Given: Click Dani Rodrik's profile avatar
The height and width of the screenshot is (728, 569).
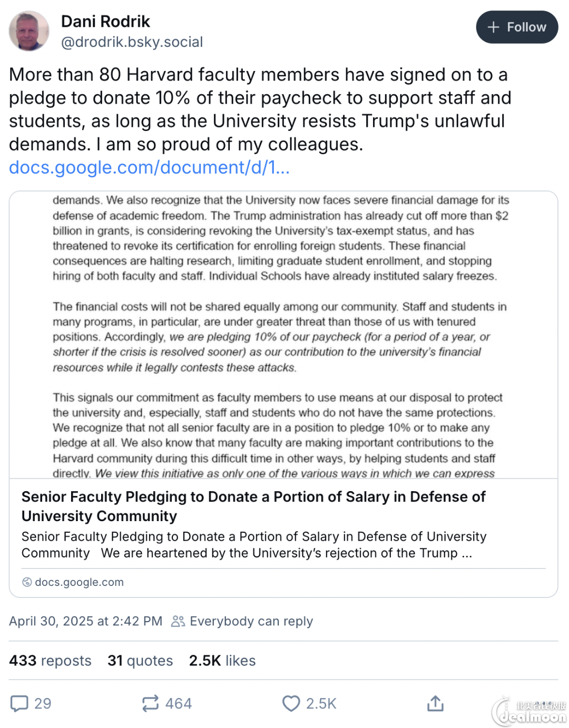Looking at the screenshot, I should tap(29, 31).
